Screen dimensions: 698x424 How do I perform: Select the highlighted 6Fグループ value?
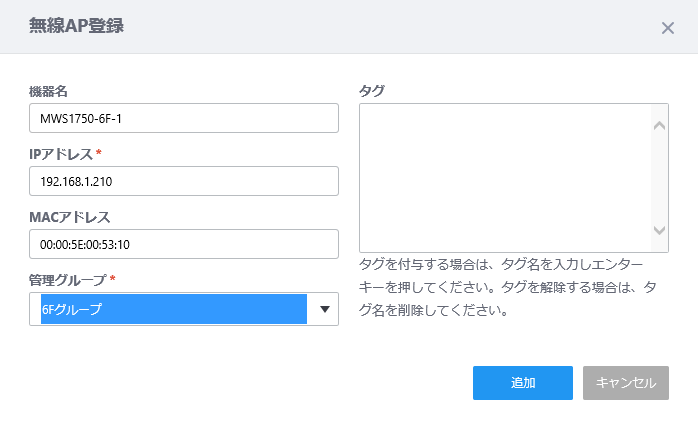(x=174, y=309)
